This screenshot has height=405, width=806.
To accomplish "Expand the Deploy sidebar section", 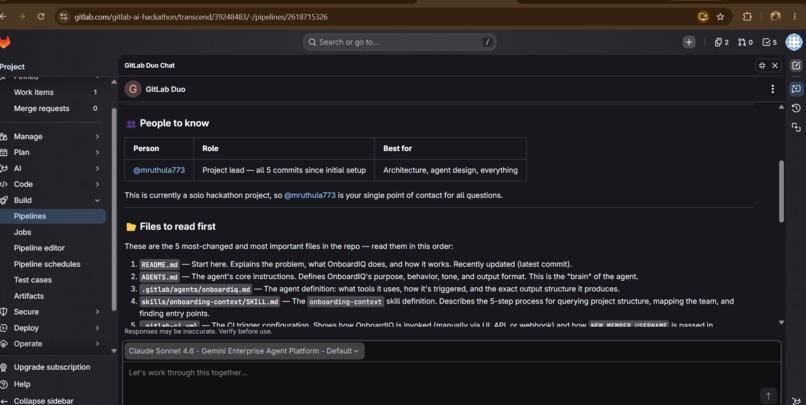I will click(x=49, y=327).
